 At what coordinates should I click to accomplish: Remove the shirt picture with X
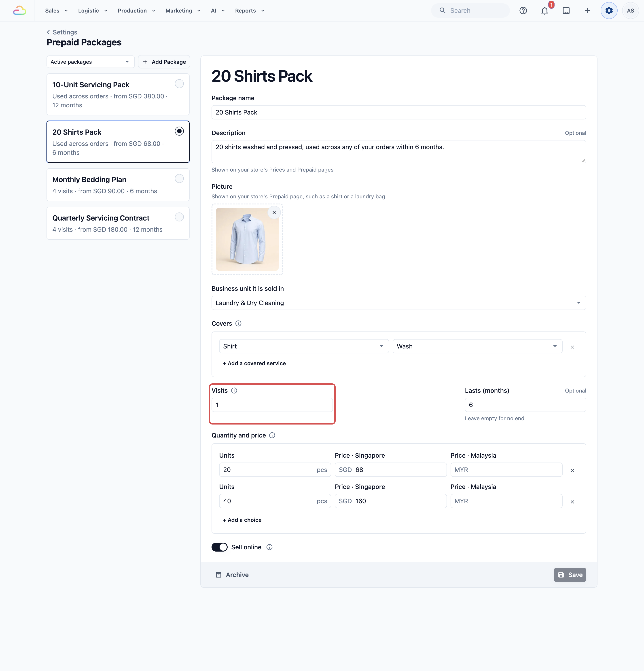click(274, 213)
